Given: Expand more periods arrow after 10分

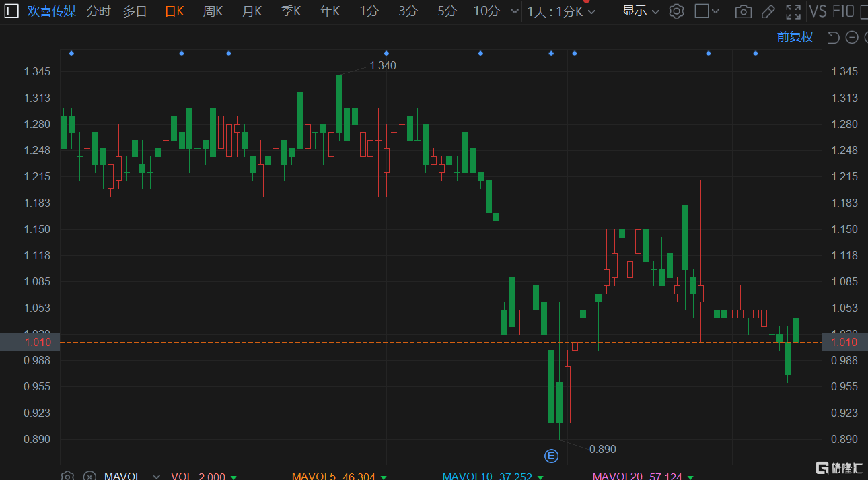Looking at the screenshot, I should pos(515,11).
